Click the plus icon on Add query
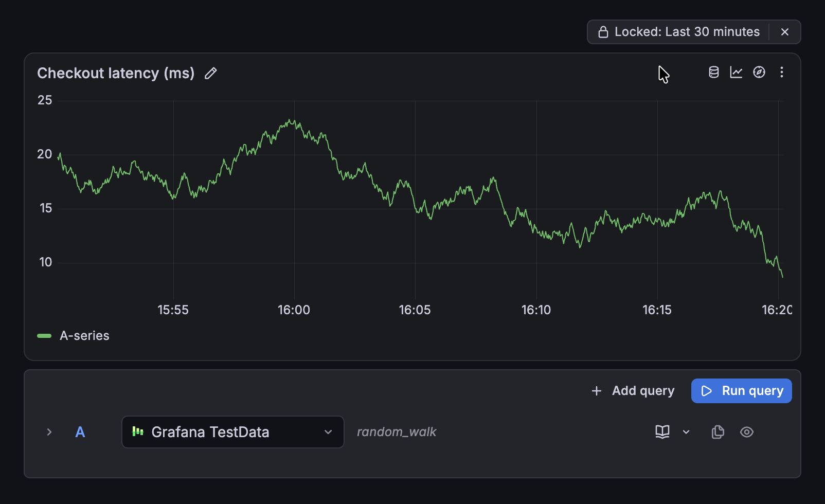 pyautogui.click(x=597, y=391)
